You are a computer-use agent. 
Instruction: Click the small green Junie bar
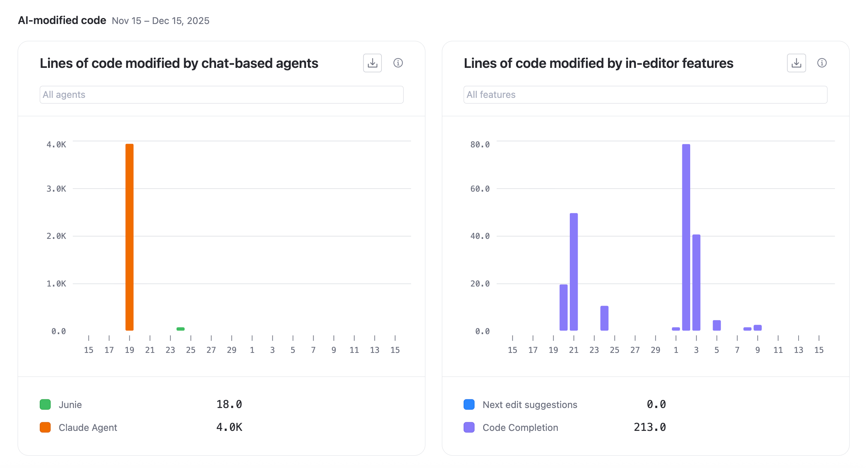pos(180,329)
